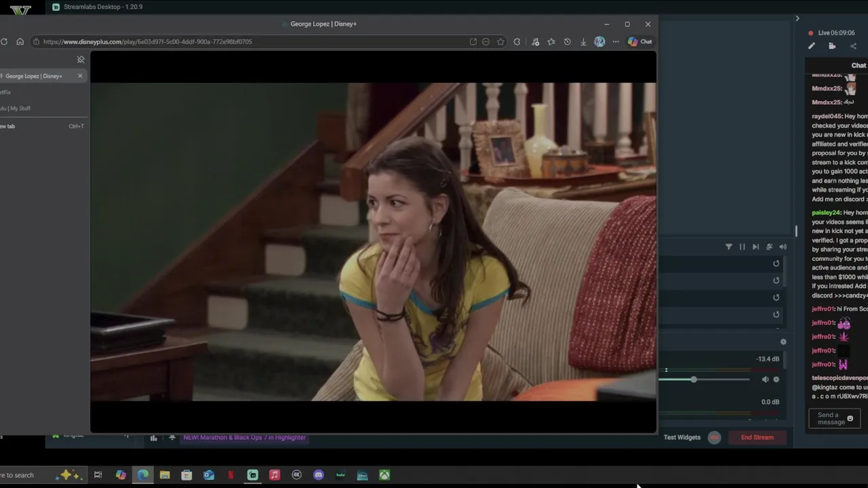Open Windows Task View on the taskbar
This screenshot has height=488, width=868.
click(98, 475)
